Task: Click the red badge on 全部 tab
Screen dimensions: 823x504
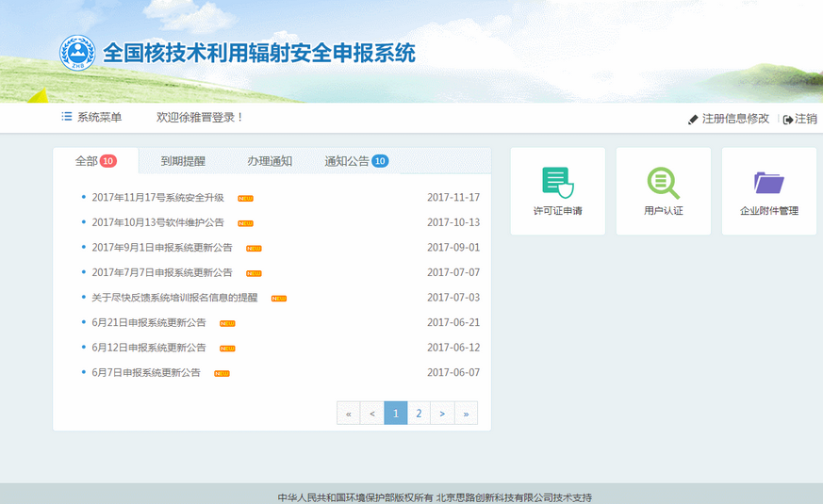Action: 108,161
